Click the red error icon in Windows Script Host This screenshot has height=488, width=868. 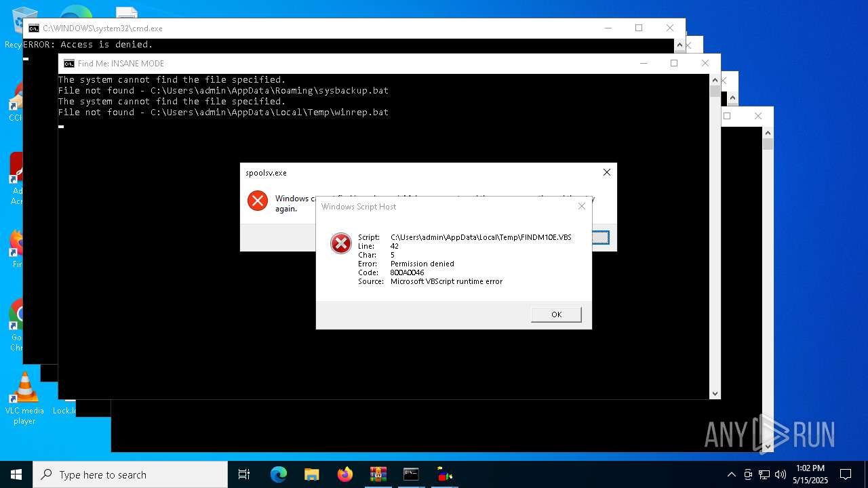coord(340,243)
